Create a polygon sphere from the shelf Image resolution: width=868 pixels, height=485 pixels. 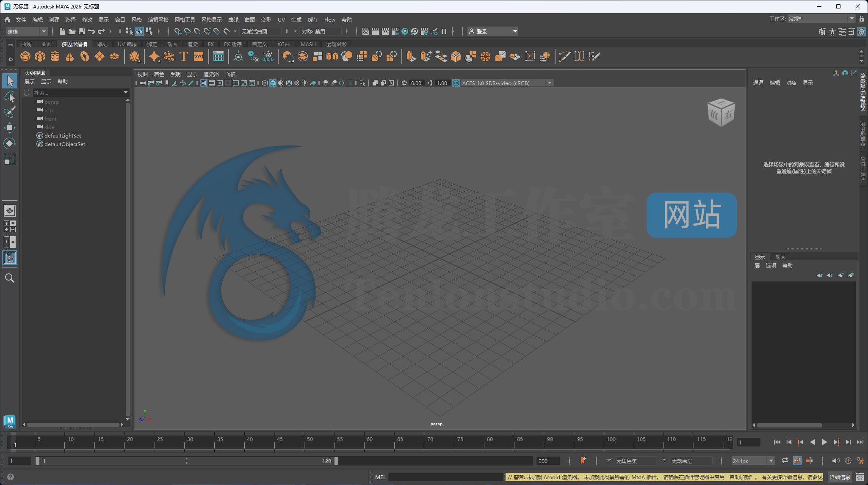(x=25, y=56)
